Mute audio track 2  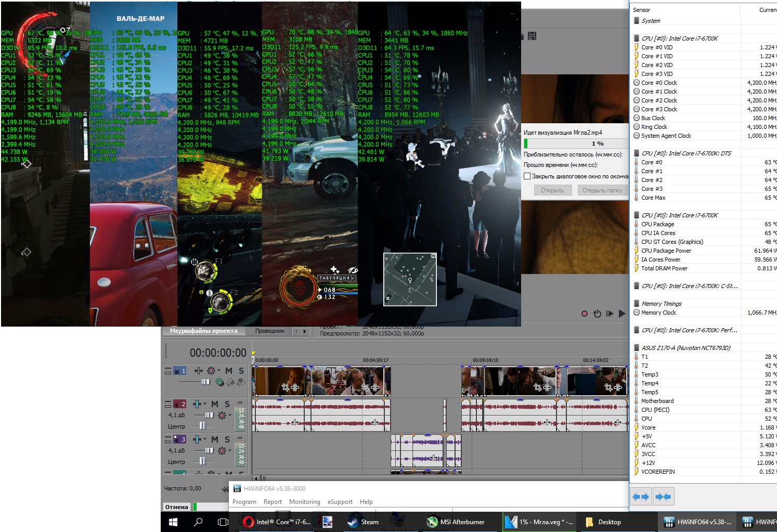pos(215,404)
